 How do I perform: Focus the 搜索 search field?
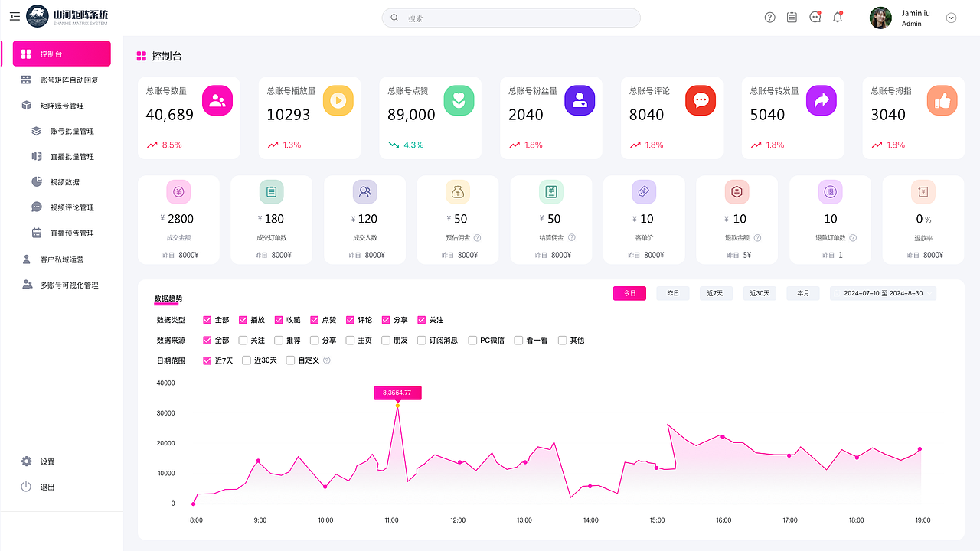pos(511,18)
